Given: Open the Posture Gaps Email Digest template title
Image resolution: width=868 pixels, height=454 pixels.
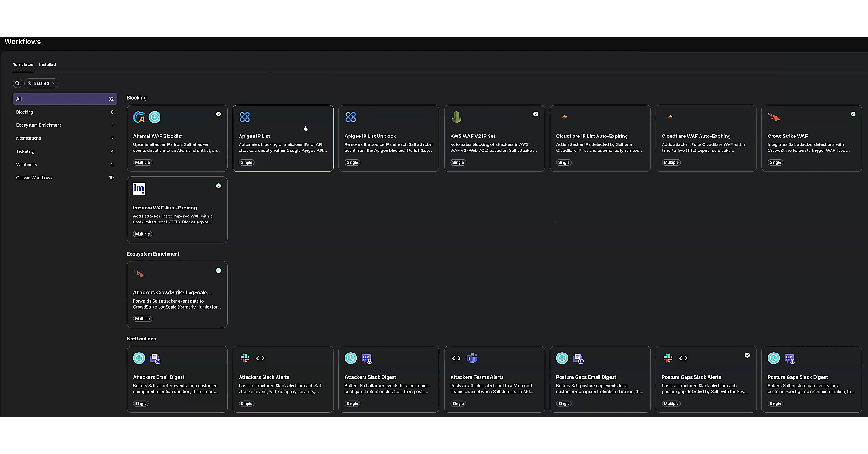Looking at the screenshot, I should click(x=586, y=377).
